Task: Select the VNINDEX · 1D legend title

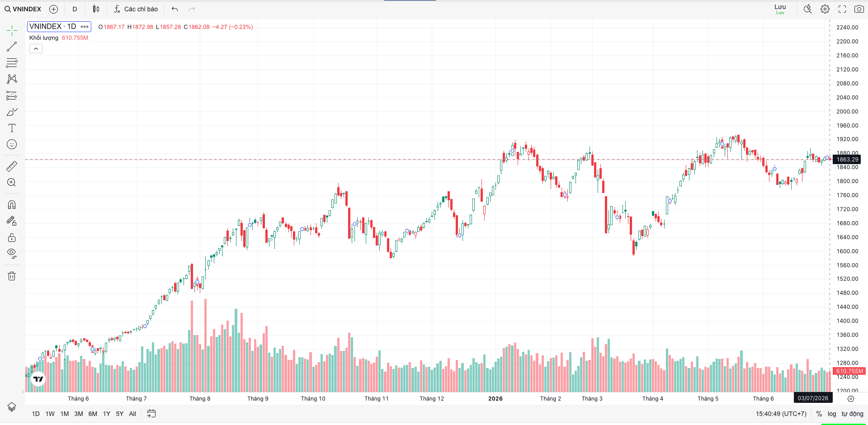Action: 53,27
